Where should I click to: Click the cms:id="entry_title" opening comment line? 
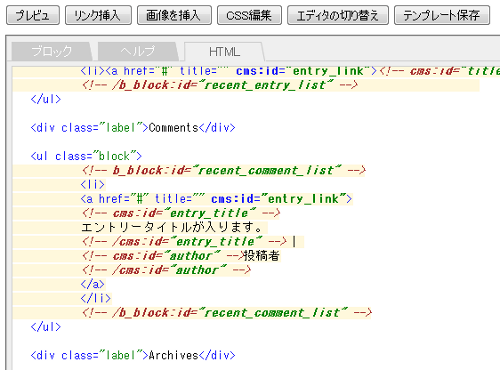tap(181, 213)
